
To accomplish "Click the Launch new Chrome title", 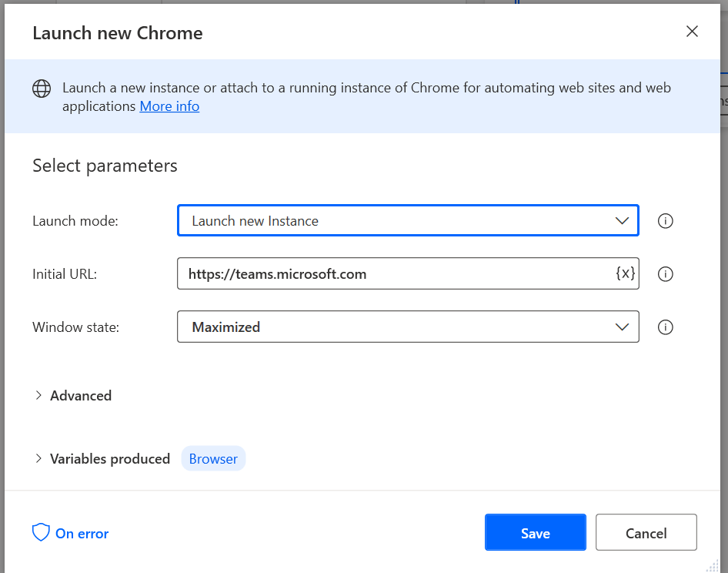I will pos(118,33).
